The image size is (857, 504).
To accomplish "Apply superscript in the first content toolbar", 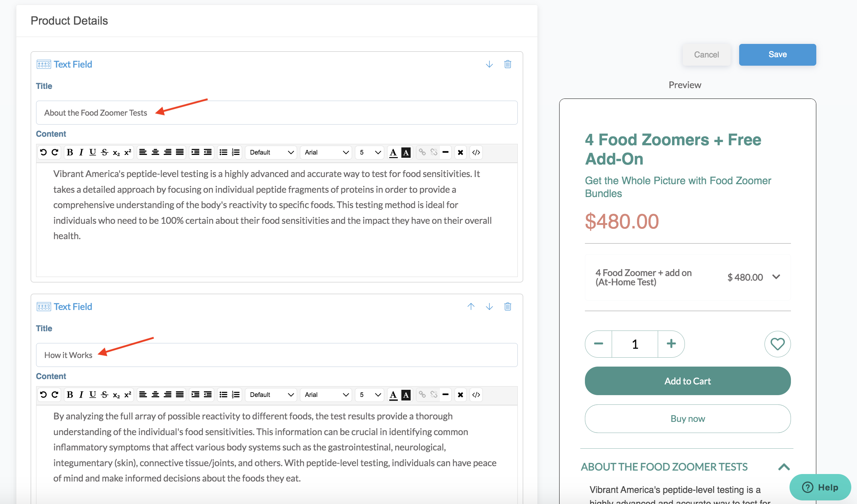I will [x=127, y=152].
